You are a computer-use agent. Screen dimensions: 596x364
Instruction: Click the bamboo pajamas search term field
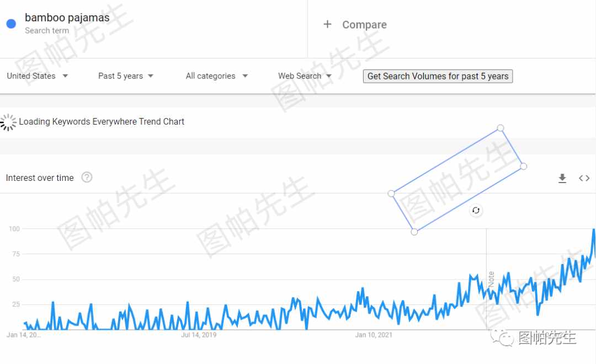[x=67, y=18]
